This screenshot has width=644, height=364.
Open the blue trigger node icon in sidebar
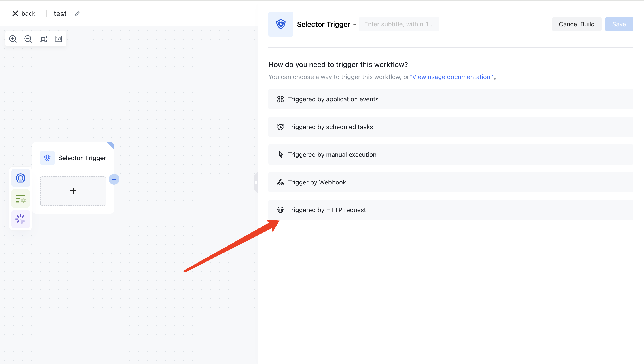click(x=20, y=178)
